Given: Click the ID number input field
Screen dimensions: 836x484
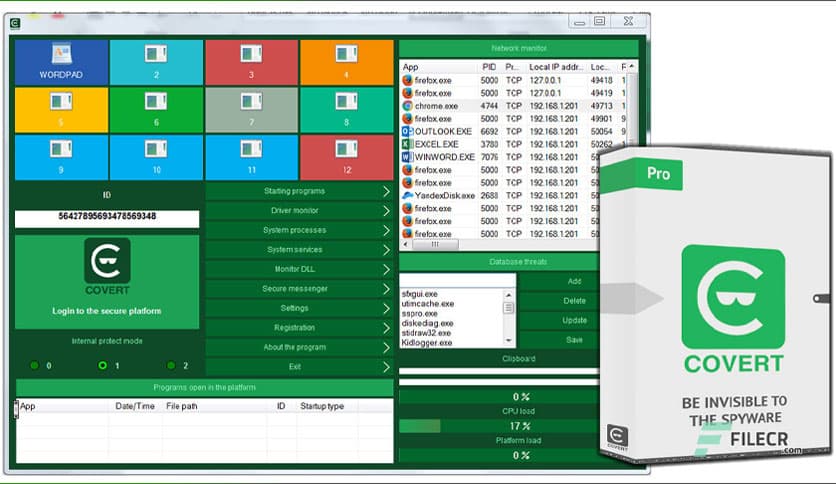Looking at the screenshot, I should click(107, 217).
